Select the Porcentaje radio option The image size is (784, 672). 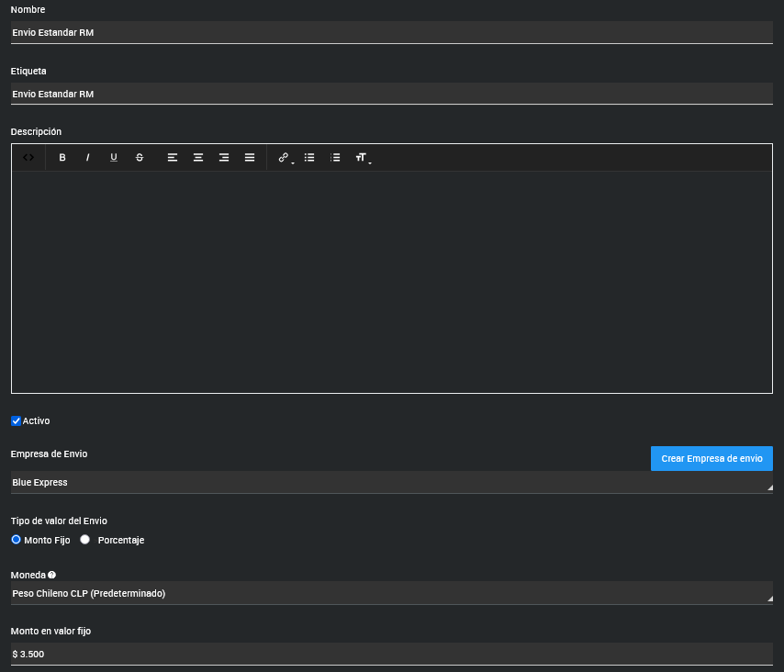pyautogui.click(x=85, y=540)
